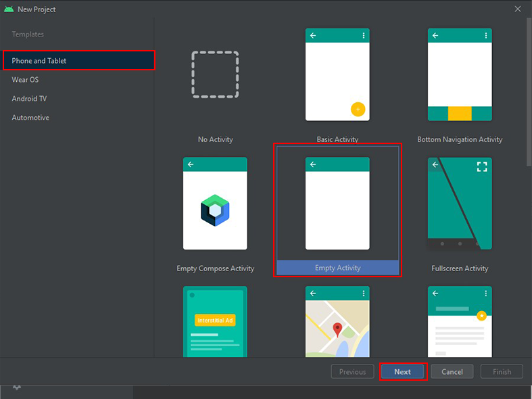Image resolution: width=532 pixels, height=399 pixels.
Task: Click the Empty Compose Activity label
Action: (x=215, y=268)
